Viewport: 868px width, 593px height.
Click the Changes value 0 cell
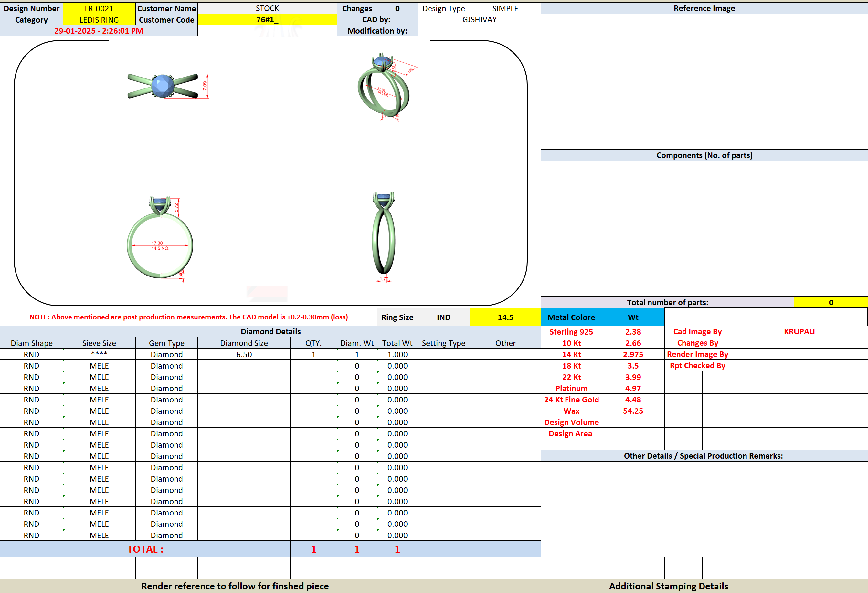point(397,8)
